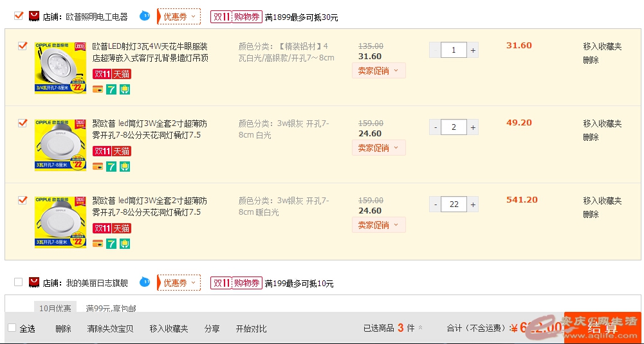This screenshot has height=344, width=644.
Task: Click 清除失效宝贝 in the bottom bar
Action: pos(110,329)
